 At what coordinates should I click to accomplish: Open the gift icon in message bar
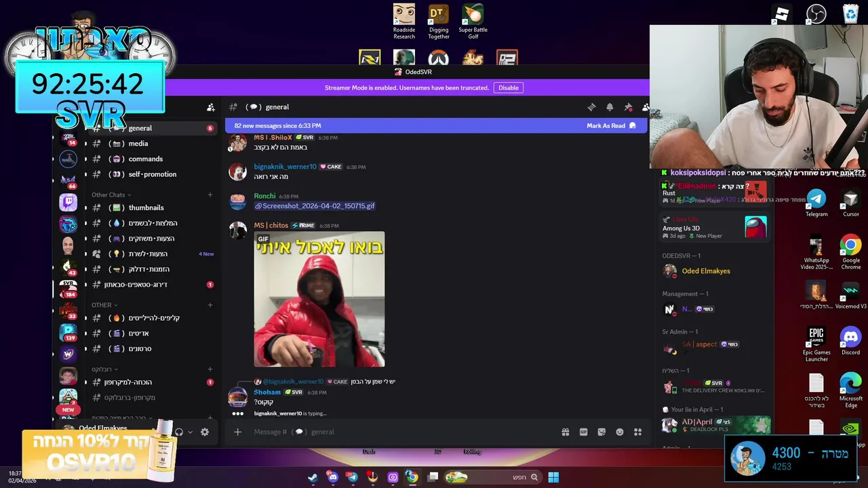(x=566, y=432)
